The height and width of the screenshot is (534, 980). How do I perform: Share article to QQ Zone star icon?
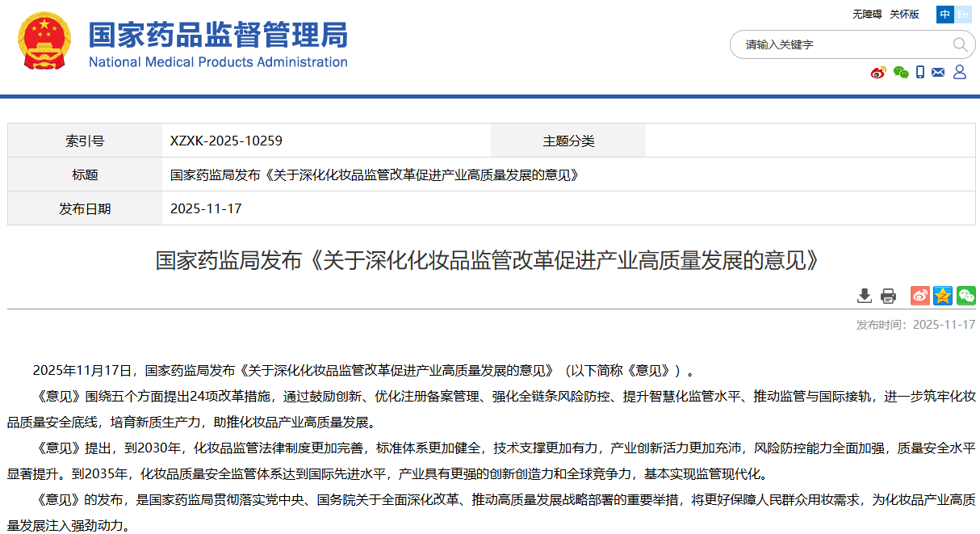click(x=943, y=296)
